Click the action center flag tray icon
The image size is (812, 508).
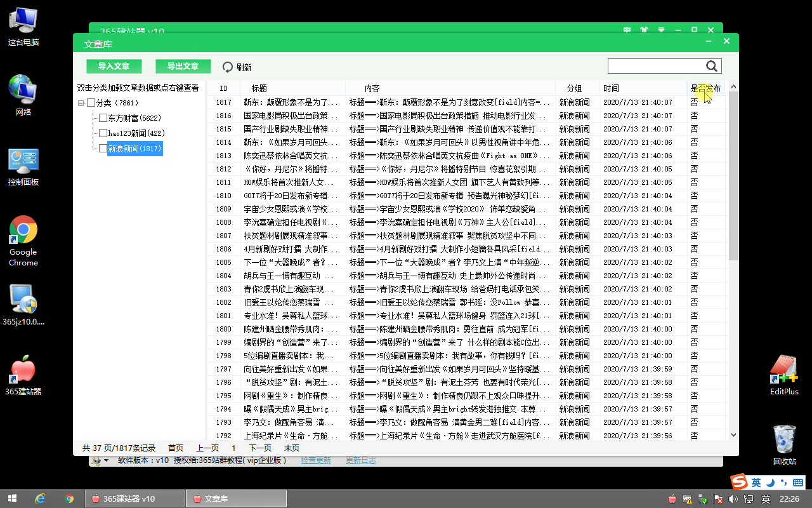719,499
